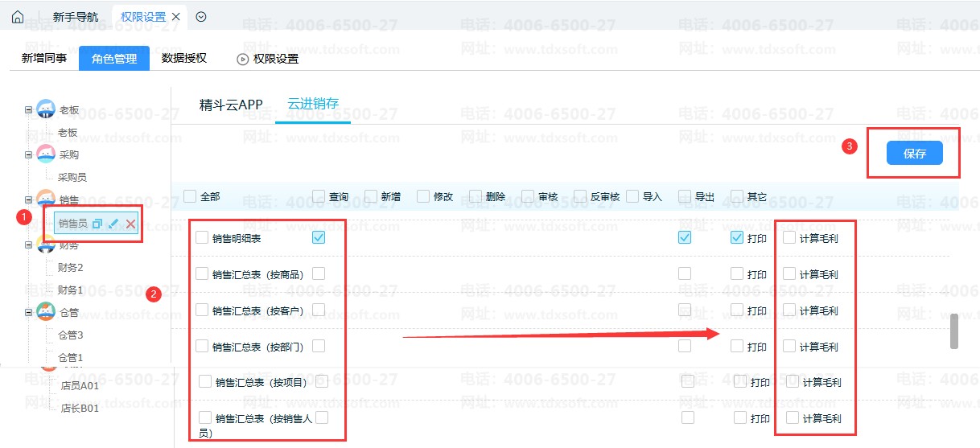This screenshot has width=980, height=448.
Task: Click the blue 保存 button
Action: pos(915,153)
